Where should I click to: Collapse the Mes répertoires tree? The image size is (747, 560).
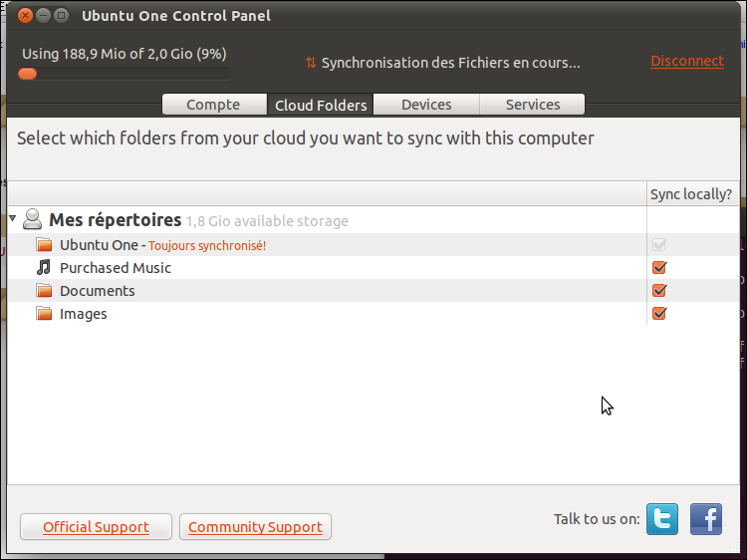point(13,219)
